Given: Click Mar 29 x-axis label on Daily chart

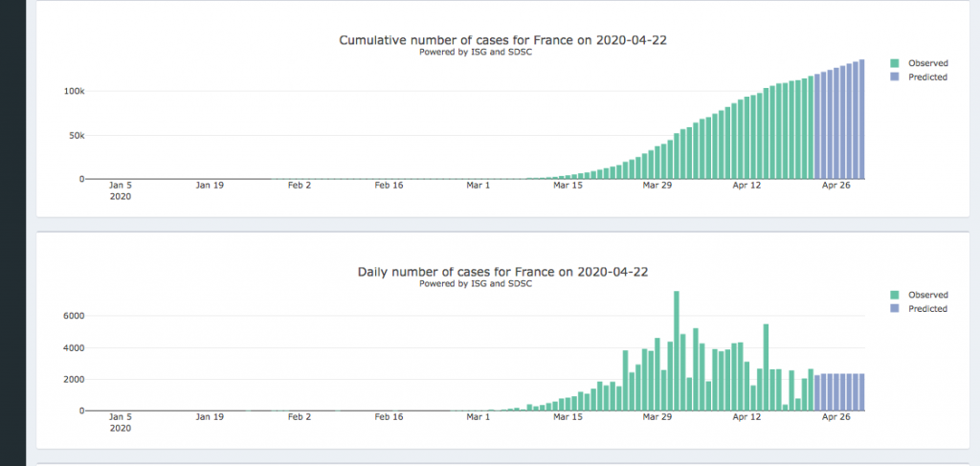Looking at the screenshot, I should [x=657, y=417].
